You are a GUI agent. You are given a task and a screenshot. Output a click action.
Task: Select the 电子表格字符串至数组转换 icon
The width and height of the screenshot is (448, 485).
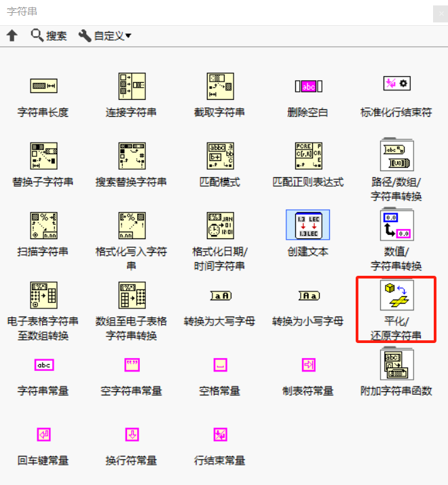click(x=43, y=295)
